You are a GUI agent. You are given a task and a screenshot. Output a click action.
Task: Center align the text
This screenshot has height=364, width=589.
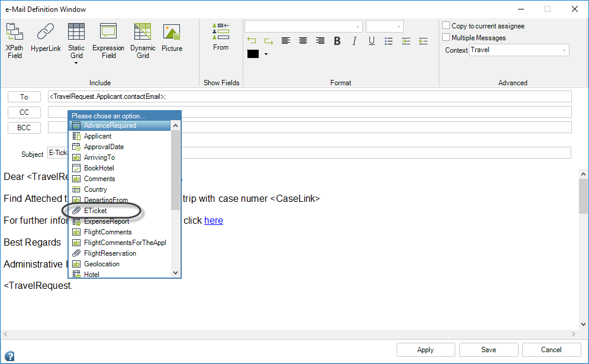coord(303,41)
